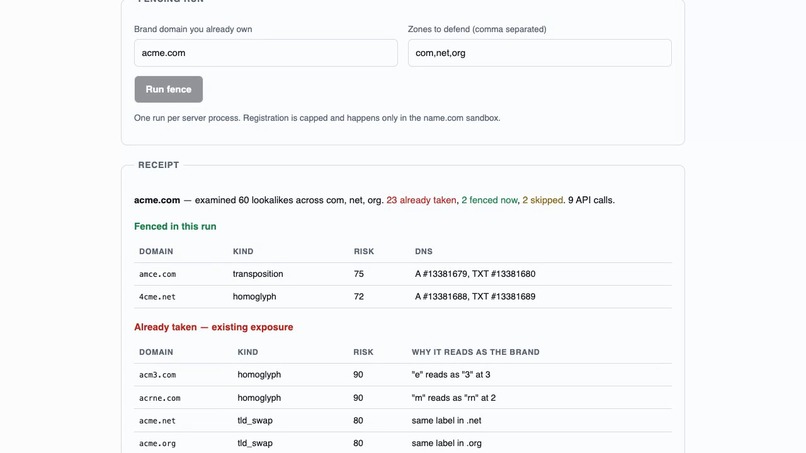This screenshot has width=806, height=453.
Task: Select the reason 'same label in .net'
Action: [x=447, y=421]
